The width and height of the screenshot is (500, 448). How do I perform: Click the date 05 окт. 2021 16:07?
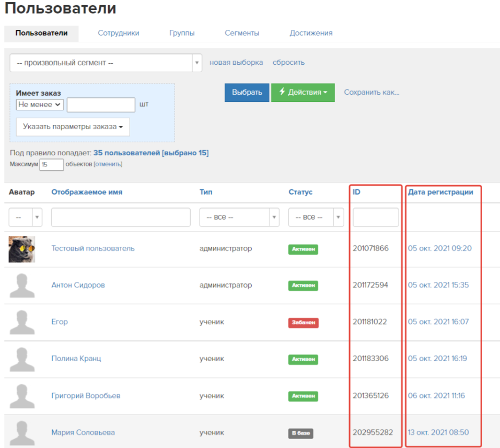click(x=438, y=322)
